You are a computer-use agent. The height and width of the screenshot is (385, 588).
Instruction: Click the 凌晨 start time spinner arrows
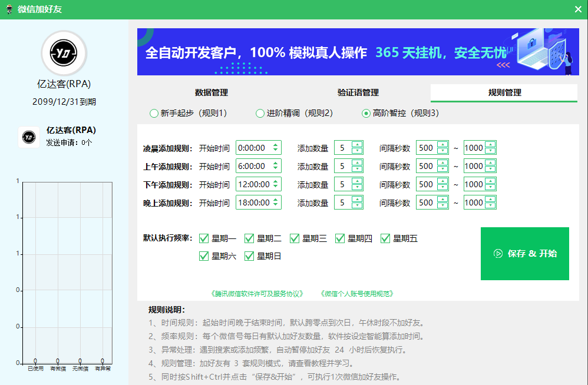pos(275,148)
